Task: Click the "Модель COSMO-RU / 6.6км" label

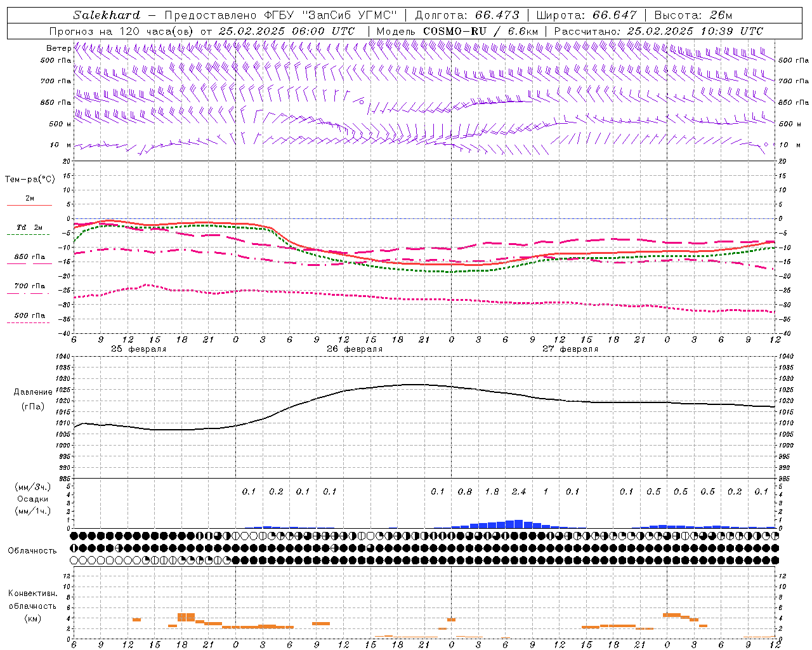Action: [x=457, y=31]
